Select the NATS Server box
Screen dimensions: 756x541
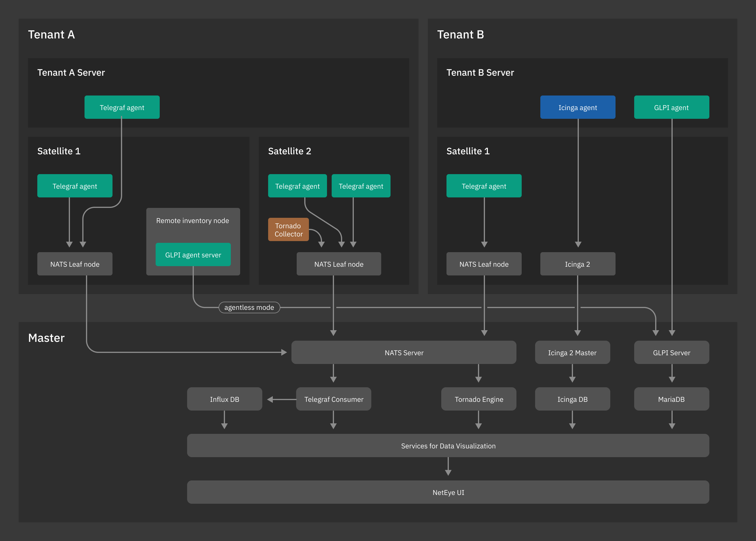[x=404, y=352]
